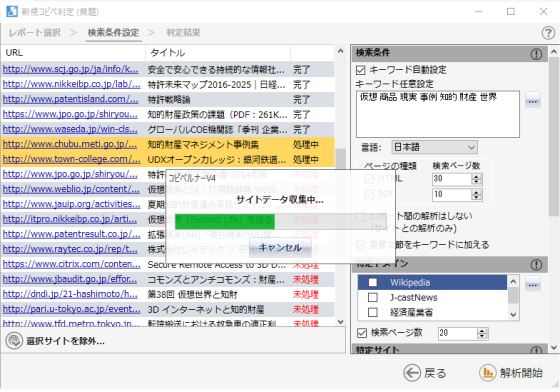The width and height of the screenshot is (560, 392).
Task: Open info icon of 検索条件 header
Action: click(536, 54)
